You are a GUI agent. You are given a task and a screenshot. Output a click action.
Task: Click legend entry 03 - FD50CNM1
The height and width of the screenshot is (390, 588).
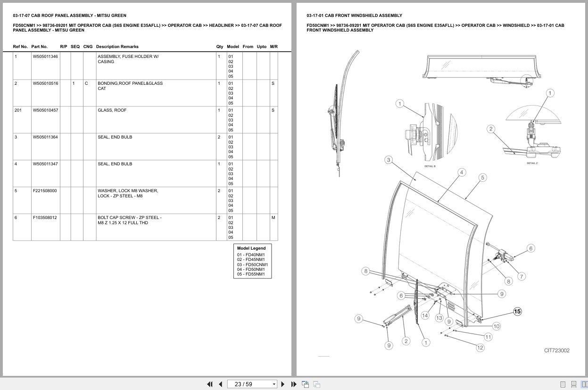tap(252, 265)
